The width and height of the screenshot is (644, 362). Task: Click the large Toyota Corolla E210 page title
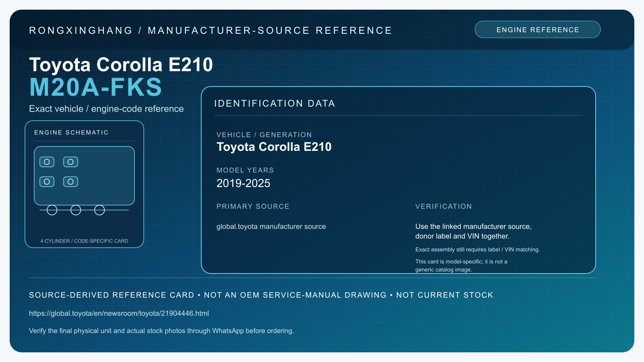tap(121, 64)
